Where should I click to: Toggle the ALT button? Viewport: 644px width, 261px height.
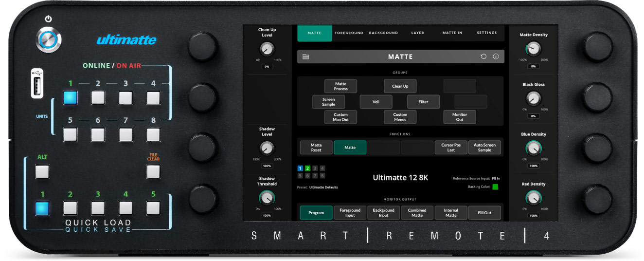[x=42, y=171]
